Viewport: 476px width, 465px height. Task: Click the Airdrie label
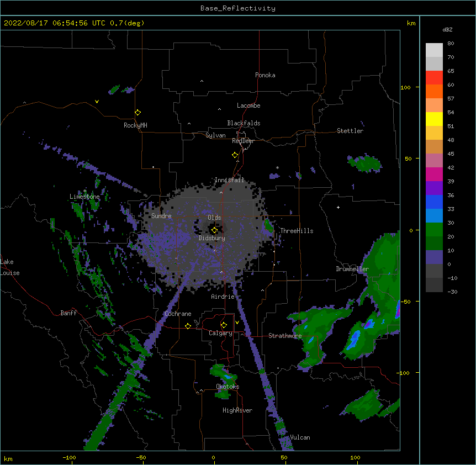223,297
